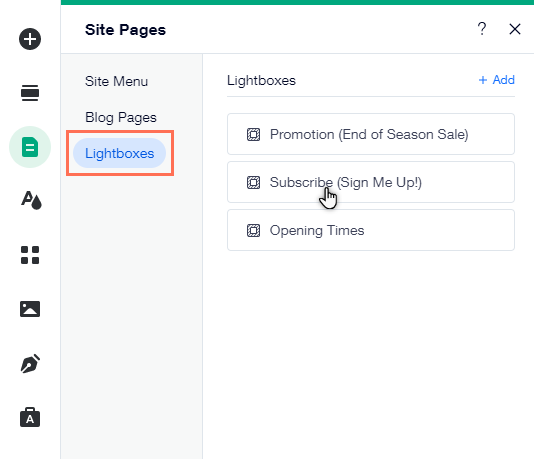Open the Media image icon
The image size is (534, 459).
30,309
